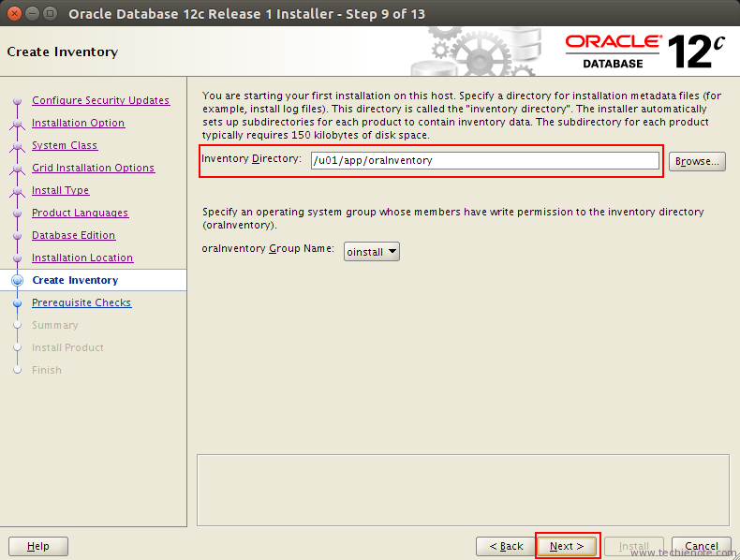Click the Help button
Screen dimensions: 740x560
[x=38, y=546]
